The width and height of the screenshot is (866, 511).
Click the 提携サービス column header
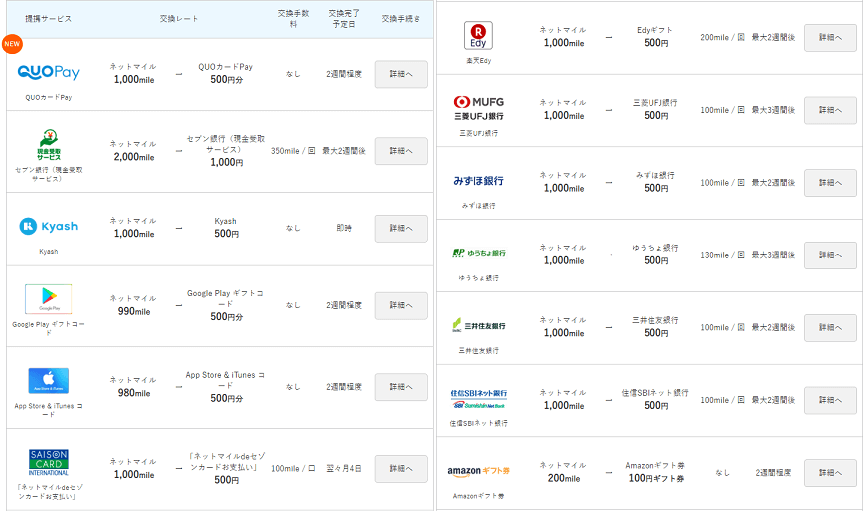click(49, 19)
